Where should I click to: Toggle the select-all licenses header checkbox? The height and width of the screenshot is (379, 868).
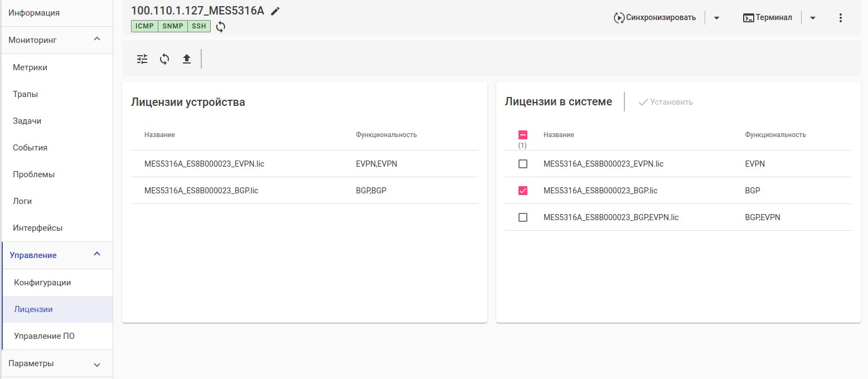pos(523,135)
